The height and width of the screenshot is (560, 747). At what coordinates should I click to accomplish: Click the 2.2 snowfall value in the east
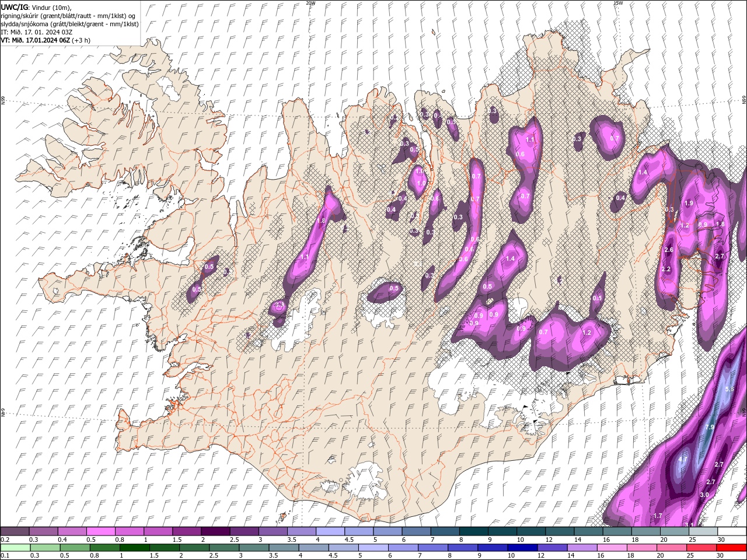pos(666,269)
